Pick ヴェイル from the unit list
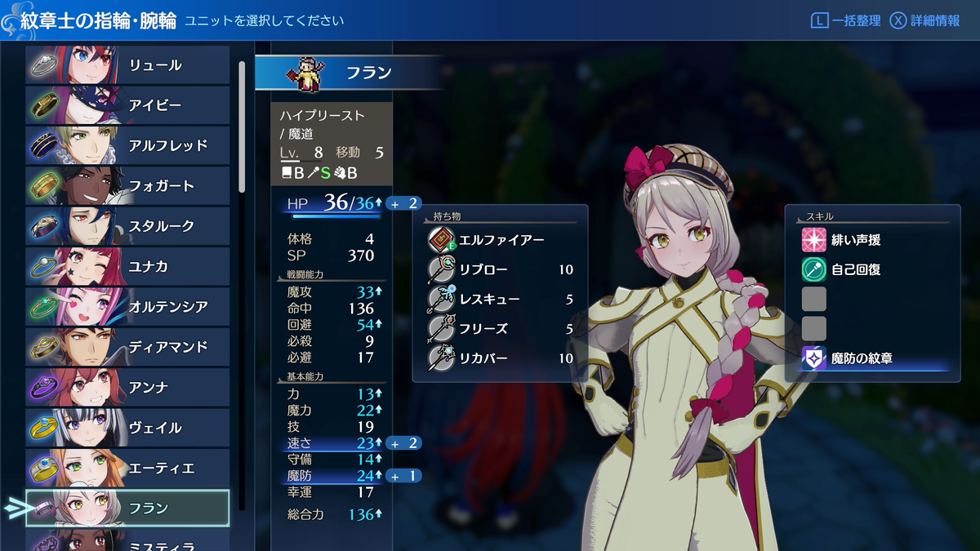 (x=127, y=428)
